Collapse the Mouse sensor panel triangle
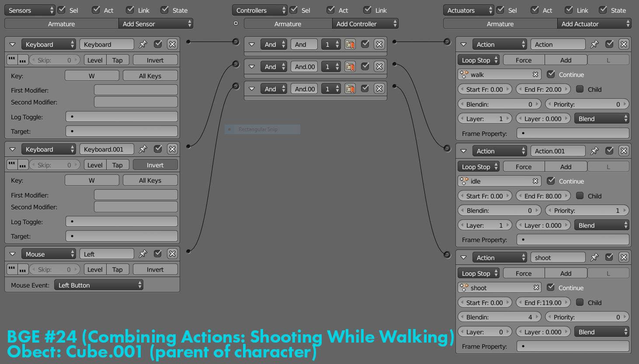The height and width of the screenshot is (364, 639). [x=12, y=254]
